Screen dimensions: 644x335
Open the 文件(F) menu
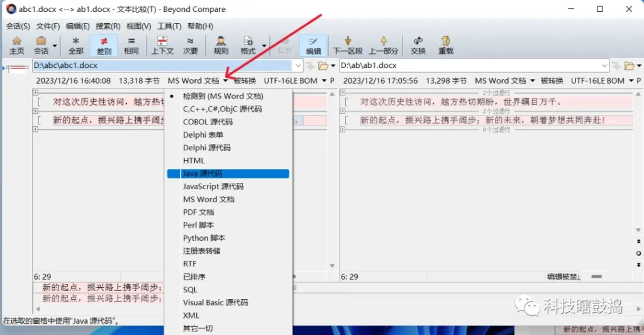pyautogui.click(x=48, y=26)
